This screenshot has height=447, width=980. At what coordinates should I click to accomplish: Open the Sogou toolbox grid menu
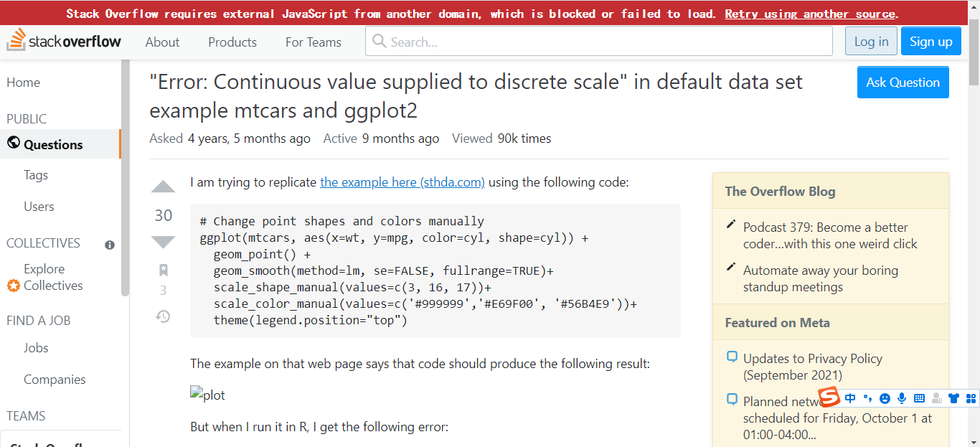coord(970,398)
